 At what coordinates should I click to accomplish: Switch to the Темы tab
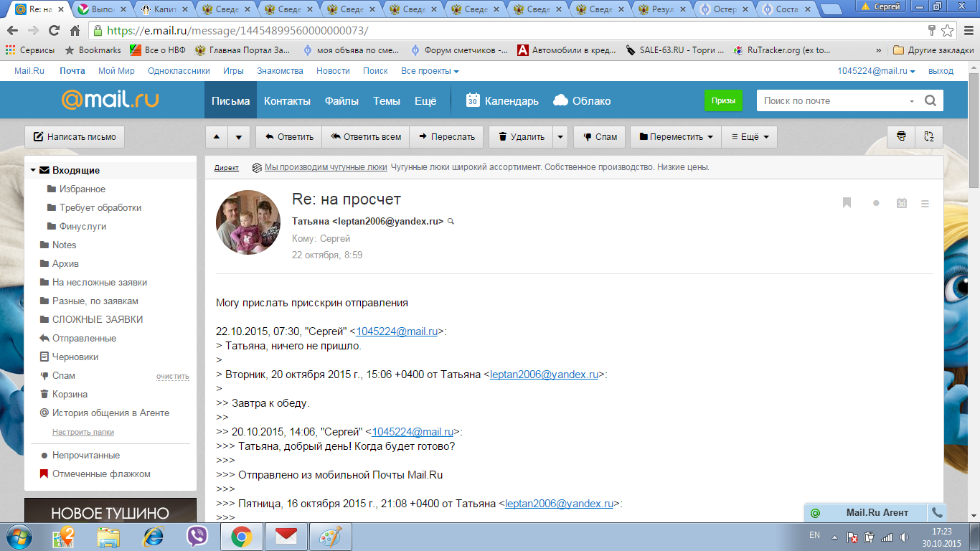coord(387,100)
